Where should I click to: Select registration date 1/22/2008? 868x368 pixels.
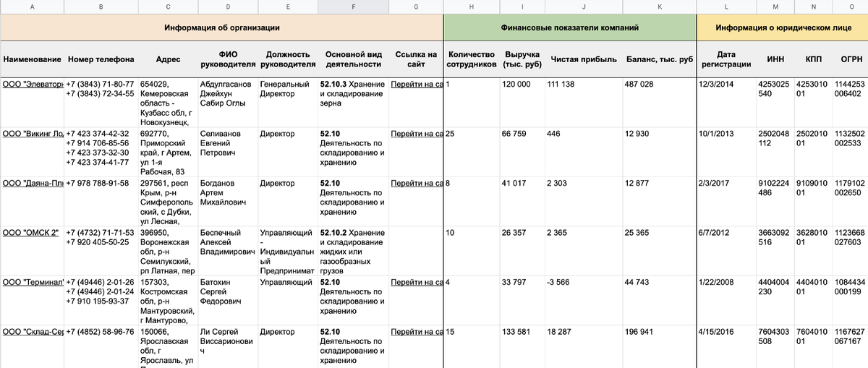[x=726, y=299]
